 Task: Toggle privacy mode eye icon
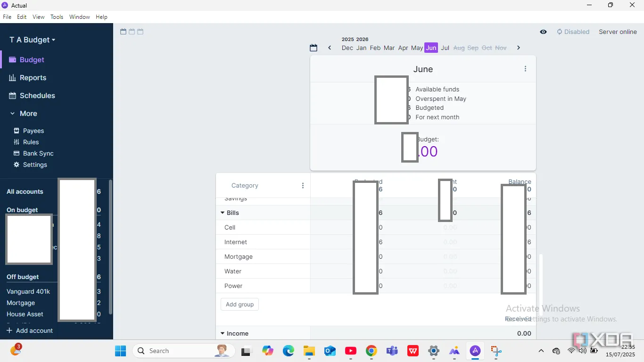coord(543,32)
